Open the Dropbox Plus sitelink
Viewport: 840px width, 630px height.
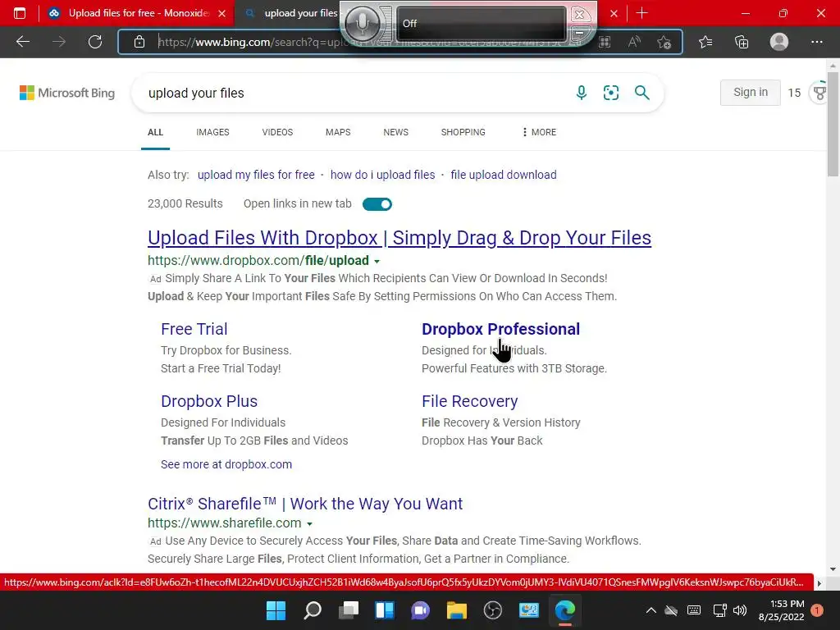tap(209, 401)
